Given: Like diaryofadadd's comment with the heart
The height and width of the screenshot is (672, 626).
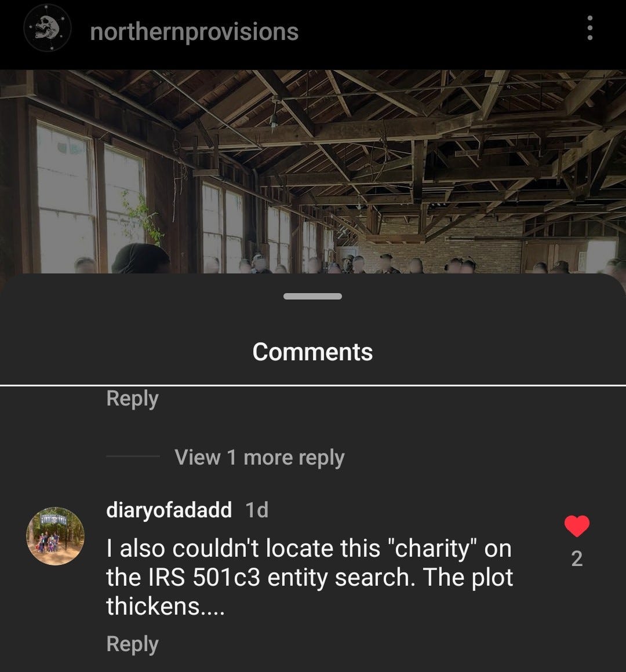Looking at the screenshot, I should tap(577, 526).
